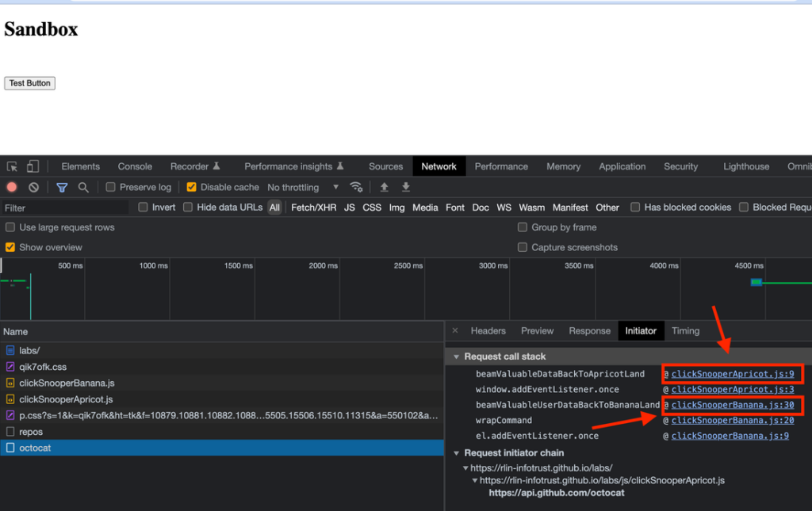Enable Preserve log checkbox
Screen dimensions: 812x511
click(111, 187)
